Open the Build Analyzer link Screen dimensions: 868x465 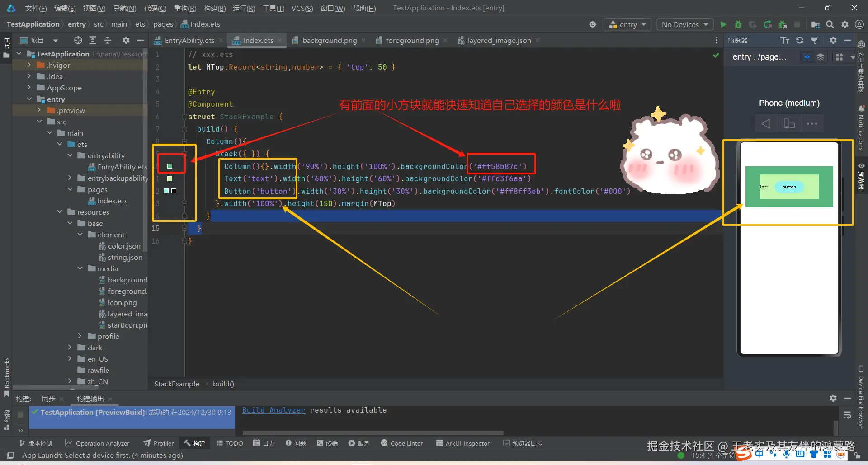tap(274, 410)
